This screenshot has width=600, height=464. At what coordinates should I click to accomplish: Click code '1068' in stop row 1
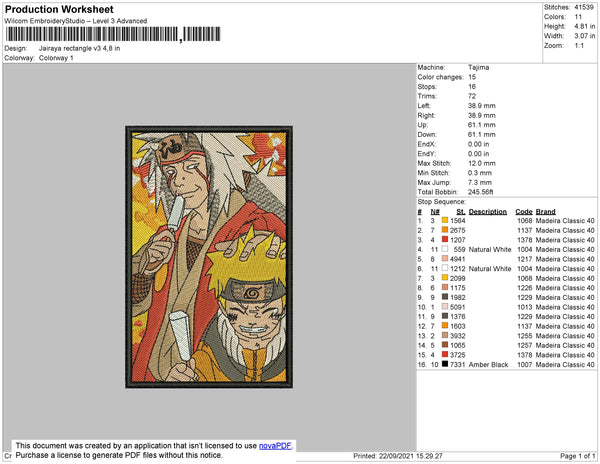tap(525, 221)
